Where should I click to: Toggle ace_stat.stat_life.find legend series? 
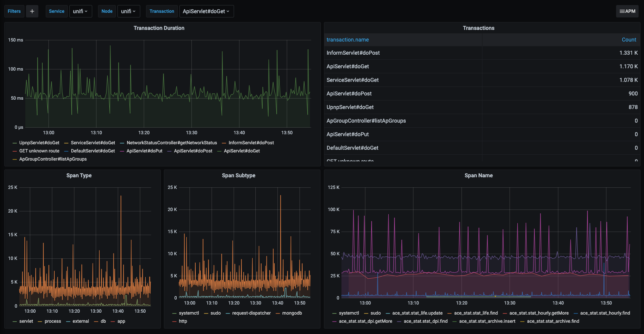(x=476, y=313)
